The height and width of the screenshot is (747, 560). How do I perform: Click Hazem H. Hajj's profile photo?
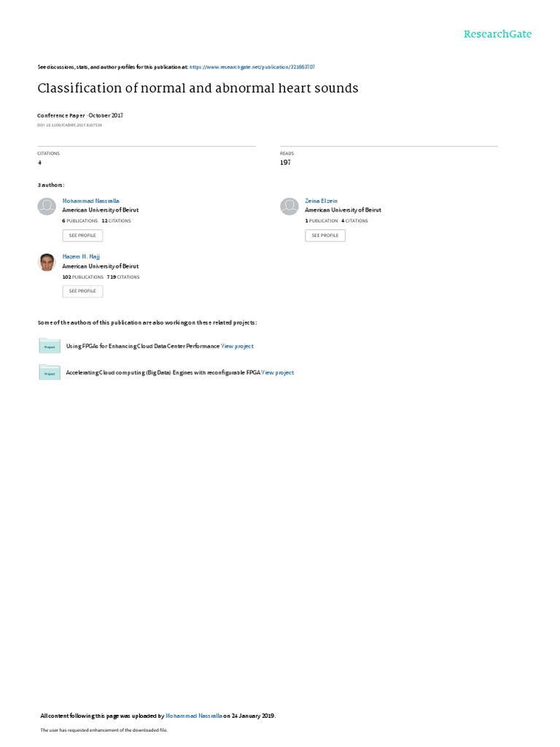click(47, 262)
